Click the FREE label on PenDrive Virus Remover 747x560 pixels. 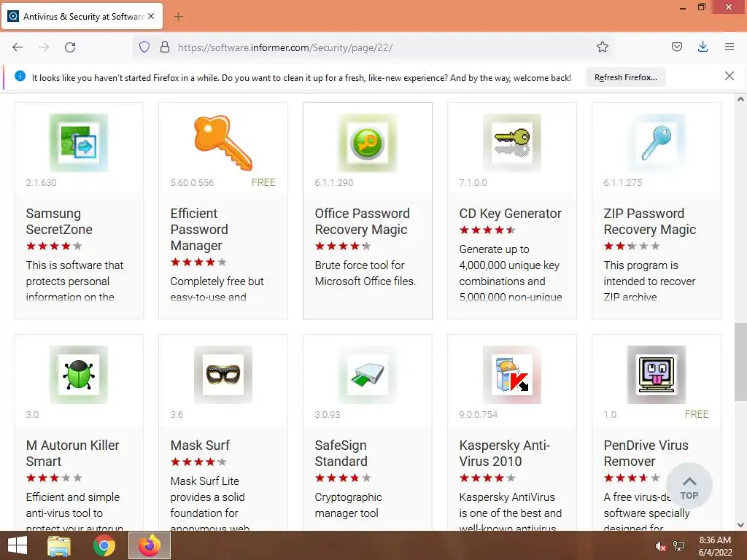[697, 414]
